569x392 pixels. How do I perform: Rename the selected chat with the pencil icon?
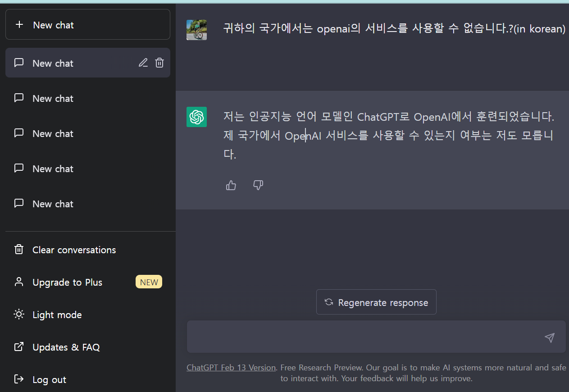(x=143, y=63)
